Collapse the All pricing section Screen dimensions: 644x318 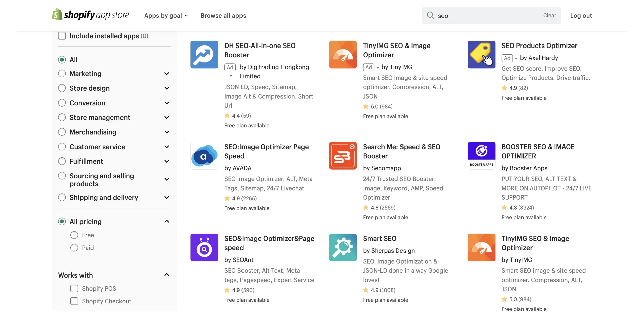pos(167,221)
